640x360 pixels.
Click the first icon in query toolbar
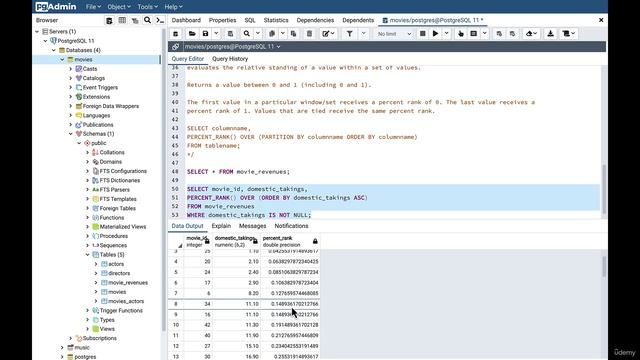tap(176, 34)
